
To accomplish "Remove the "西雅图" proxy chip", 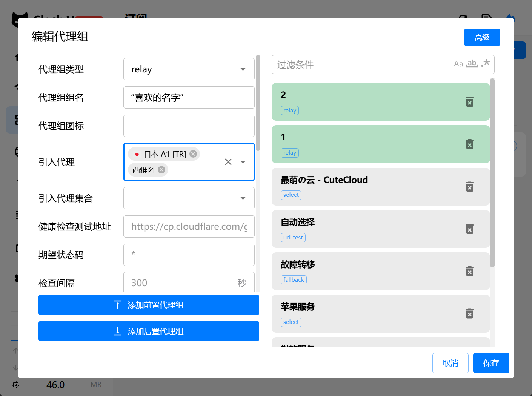I will (161, 170).
